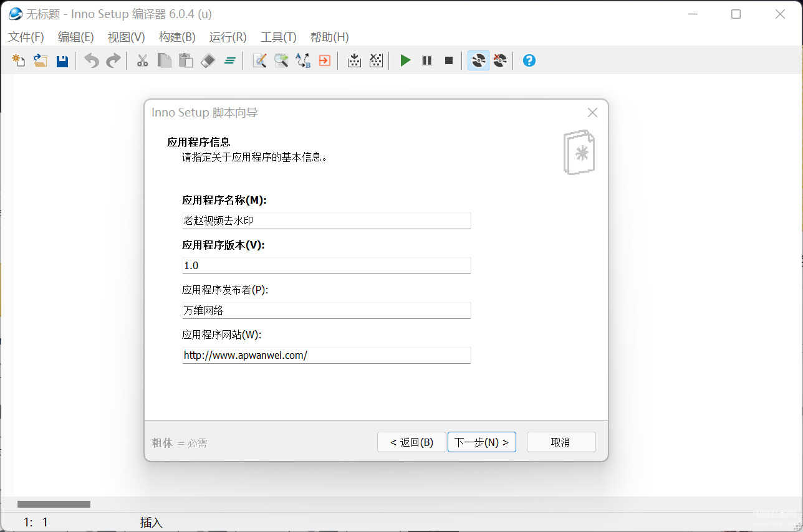Click the 插入 status bar entry
803x532 pixels.
click(x=151, y=523)
